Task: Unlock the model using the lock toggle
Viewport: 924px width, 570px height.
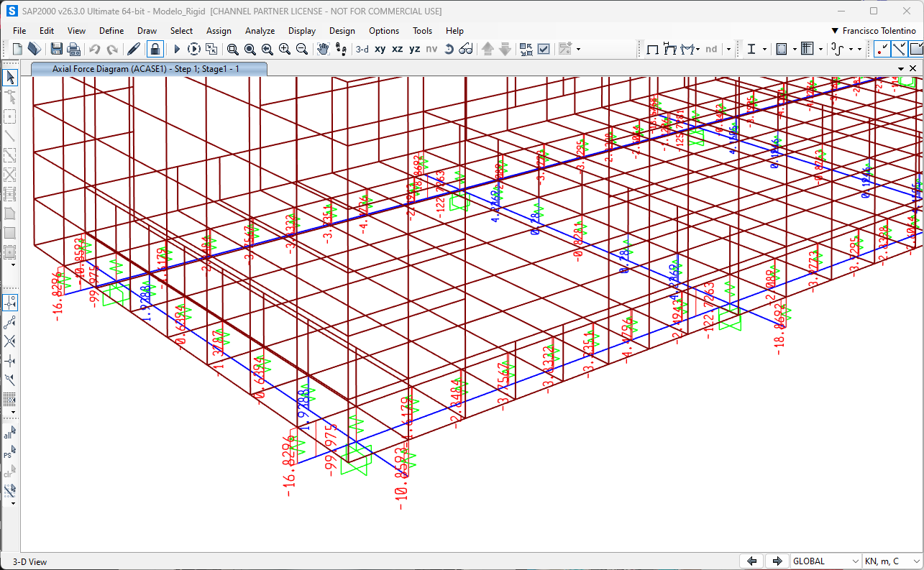Action: (154, 48)
